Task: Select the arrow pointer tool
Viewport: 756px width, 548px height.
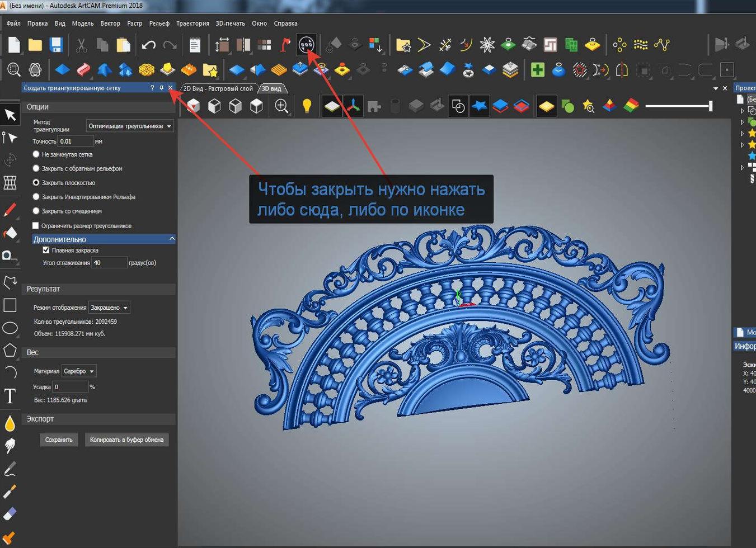Action: tap(10, 115)
